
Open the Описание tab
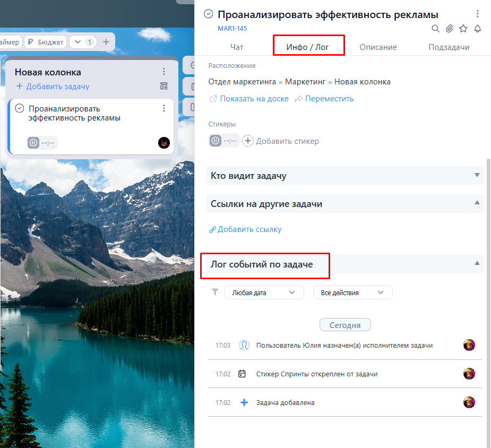pos(378,47)
